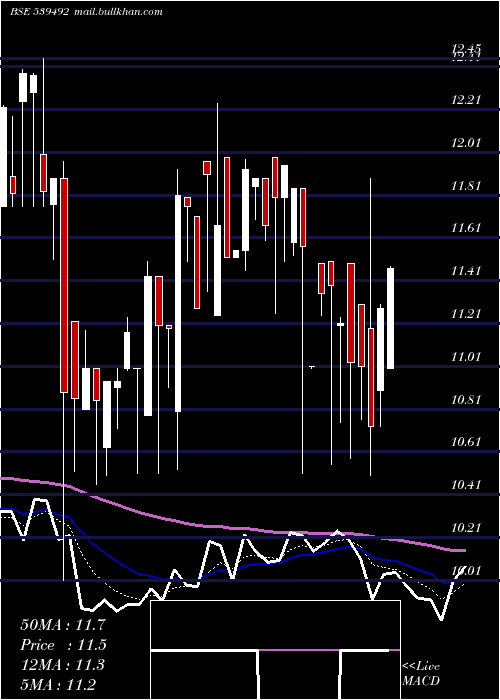The width and height of the screenshot is (500, 700).
Task: Click the last white candlestick near 11.41
Action: [x=390, y=318]
